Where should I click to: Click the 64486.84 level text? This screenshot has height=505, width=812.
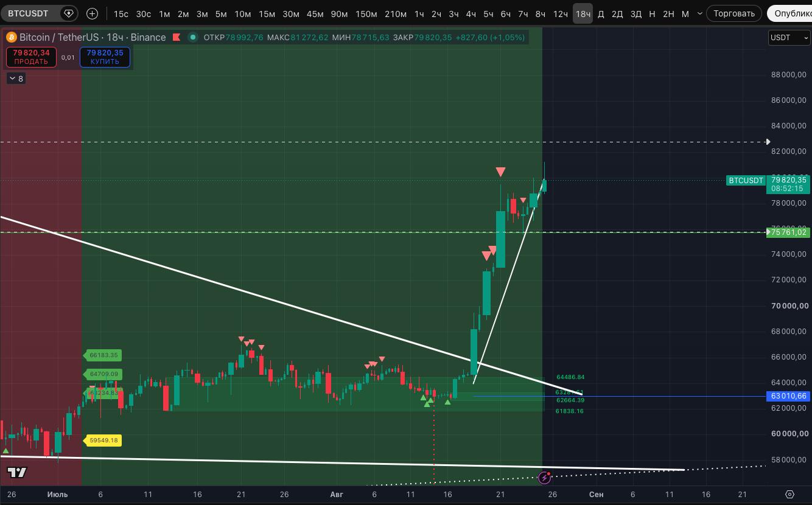click(570, 377)
